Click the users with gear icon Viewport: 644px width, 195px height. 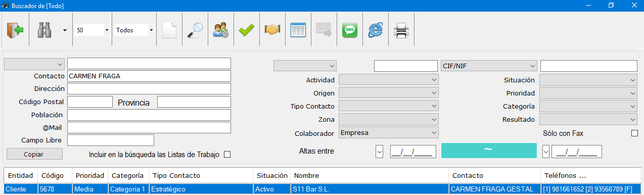[x=221, y=30]
